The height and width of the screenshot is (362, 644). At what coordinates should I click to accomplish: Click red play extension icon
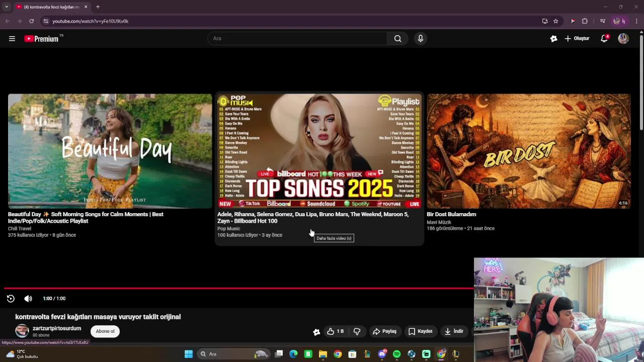[x=573, y=21]
